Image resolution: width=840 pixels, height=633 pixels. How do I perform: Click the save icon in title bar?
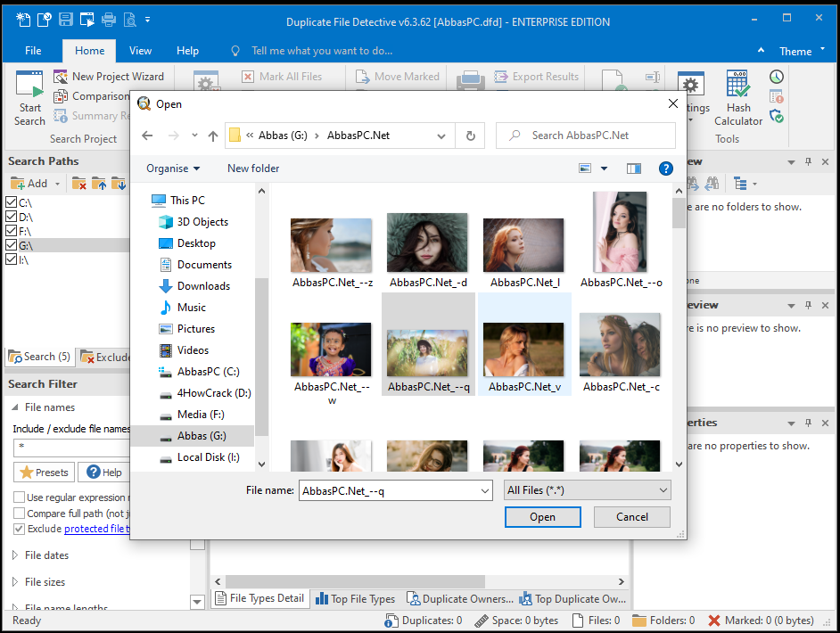pos(65,20)
